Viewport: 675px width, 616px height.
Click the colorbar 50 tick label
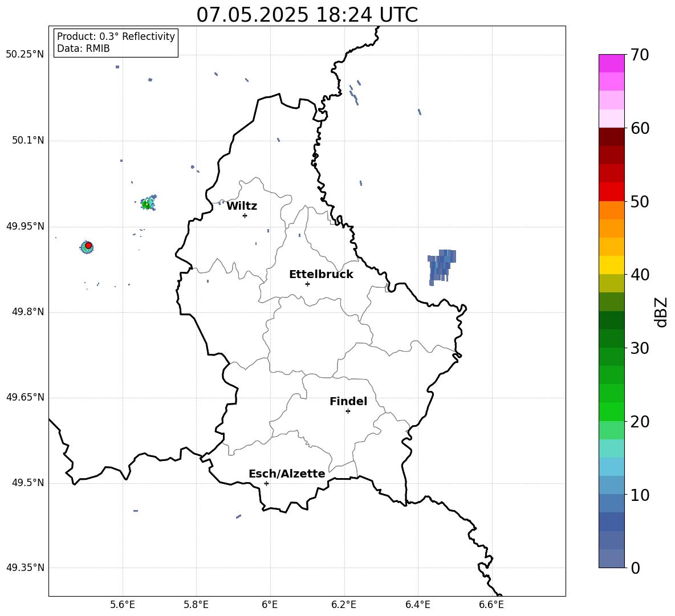click(x=640, y=201)
